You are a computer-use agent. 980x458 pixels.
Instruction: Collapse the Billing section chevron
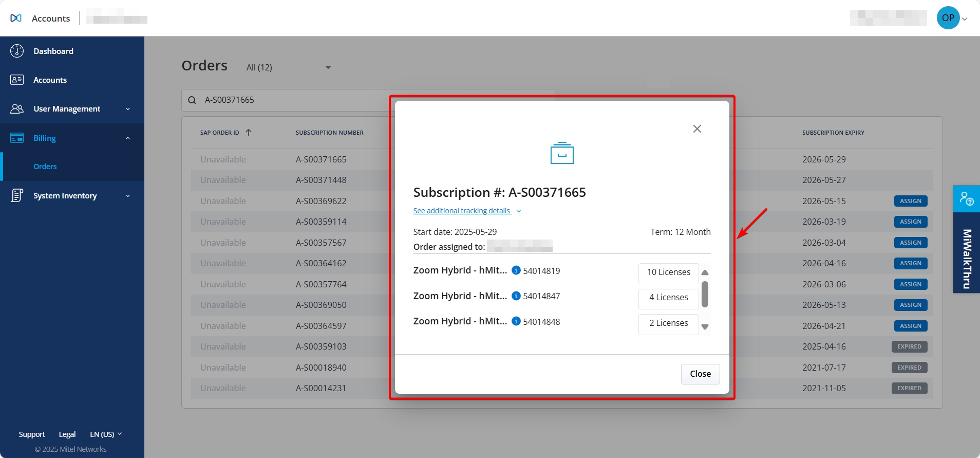click(x=128, y=138)
